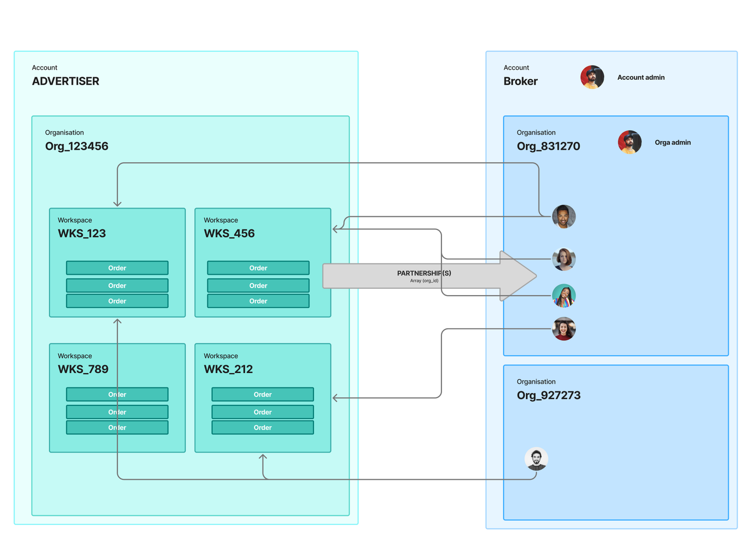The height and width of the screenshot is (556, 756).
Task: Select the red-haired woman avatar
Action: click(564, 259)
